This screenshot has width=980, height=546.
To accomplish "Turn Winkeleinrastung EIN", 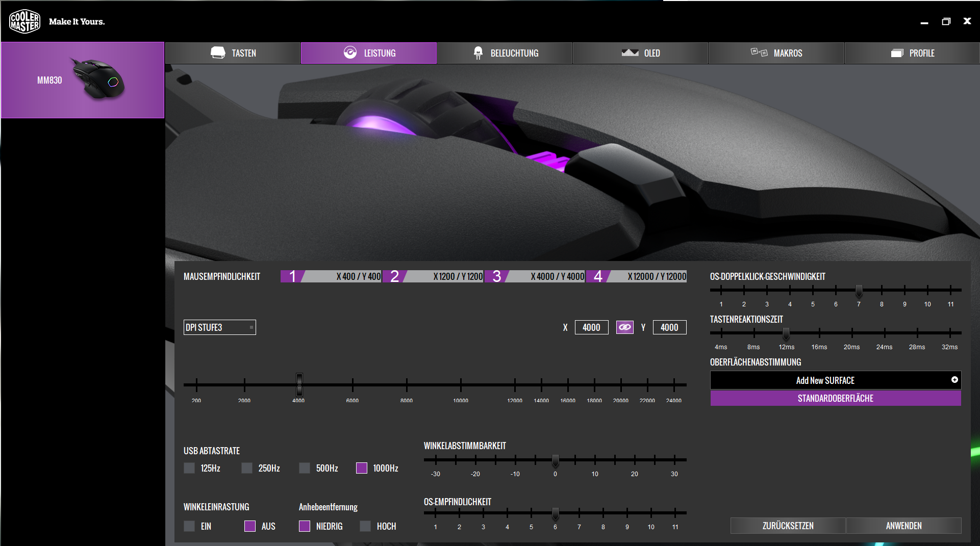I will point(189,526).
